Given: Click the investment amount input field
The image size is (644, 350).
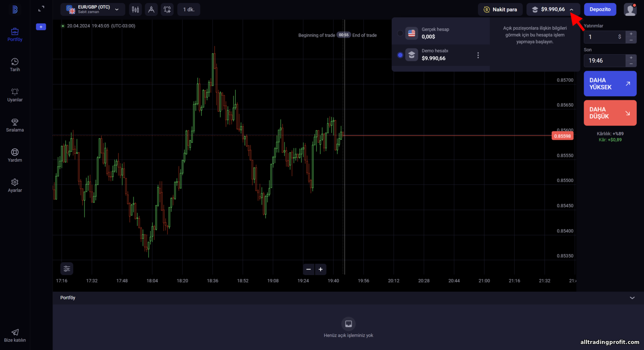Looking at the screenshot, I should coord(605,37).
